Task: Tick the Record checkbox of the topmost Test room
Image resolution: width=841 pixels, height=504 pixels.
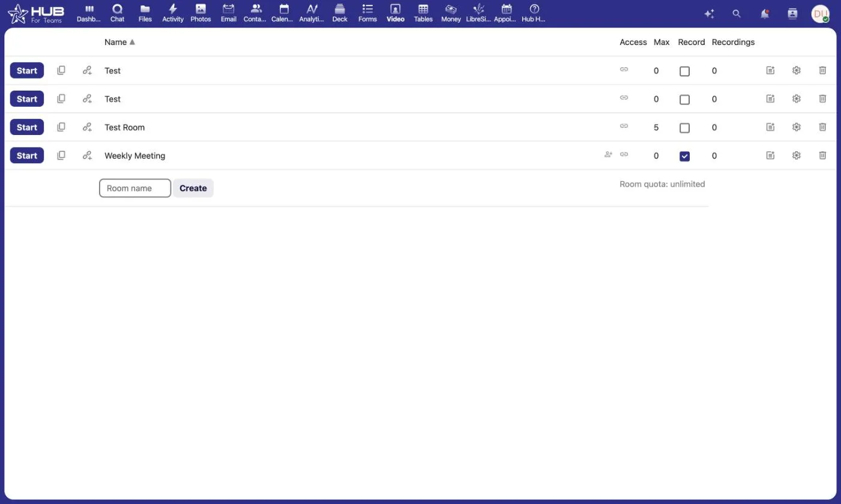Action: [684, 71]
